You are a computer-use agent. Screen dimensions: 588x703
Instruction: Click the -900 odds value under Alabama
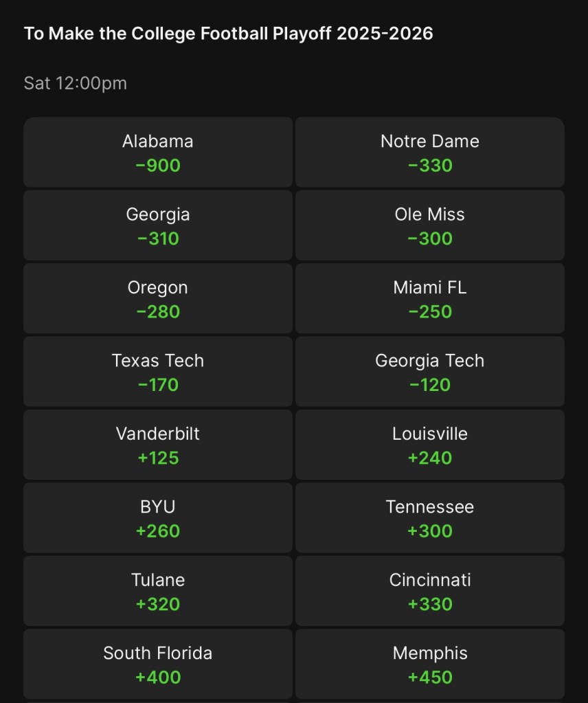click(158, 166)
